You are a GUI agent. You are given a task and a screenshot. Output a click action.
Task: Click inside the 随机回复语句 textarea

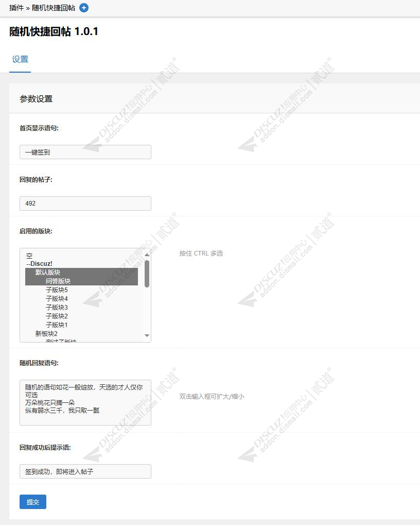point(85,402)
